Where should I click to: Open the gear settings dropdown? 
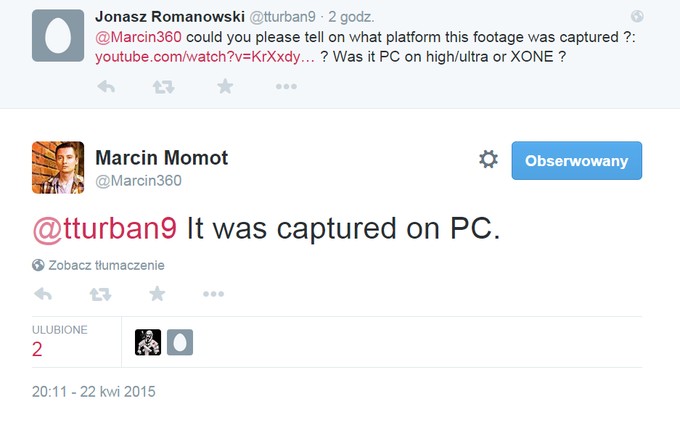pyautogui.click(x=488, y=160)
